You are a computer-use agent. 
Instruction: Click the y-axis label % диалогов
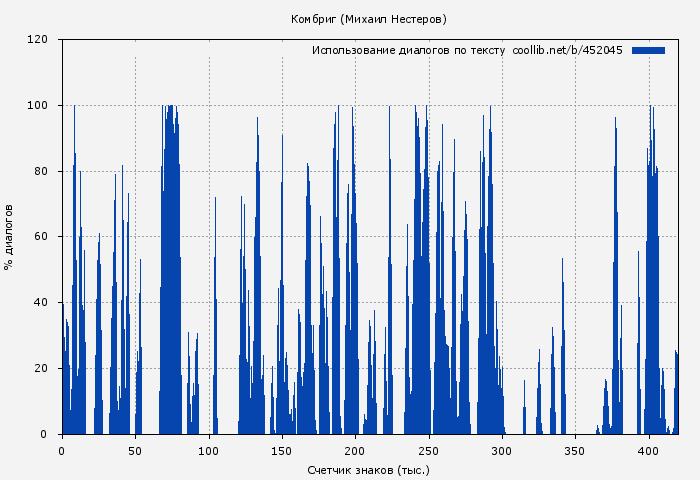pyautogui.click(x=9, y=237)
